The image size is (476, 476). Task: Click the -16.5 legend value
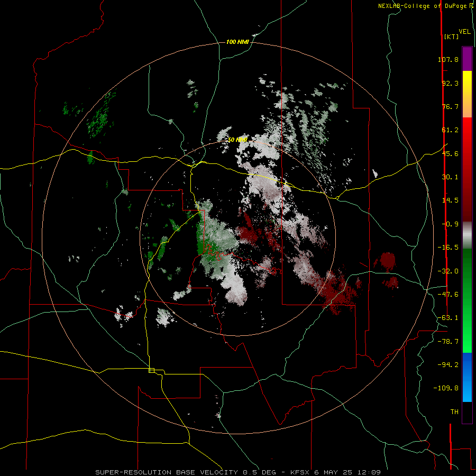coord(448,248)
